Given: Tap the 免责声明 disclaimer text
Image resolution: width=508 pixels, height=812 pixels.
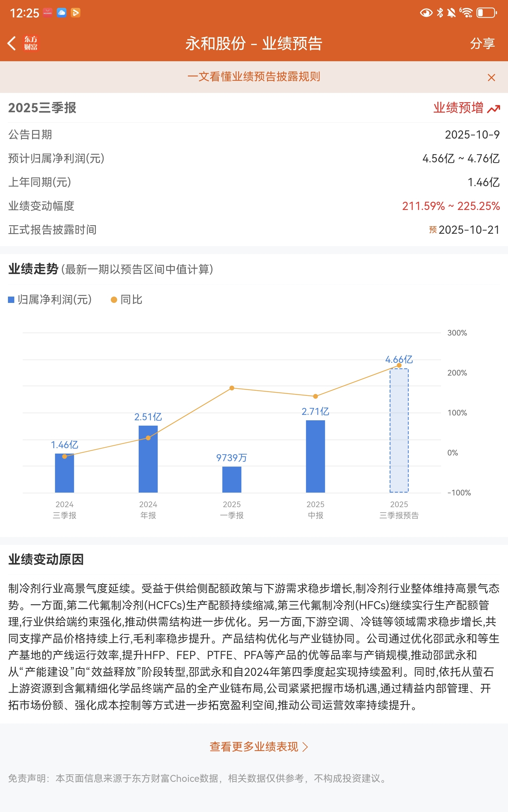Looking at the screenshot, I should point(198,778).
